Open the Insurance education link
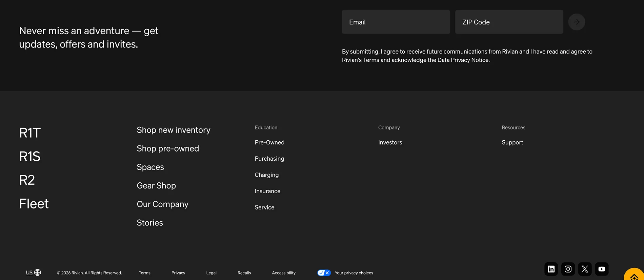This screenshot has width=644, height=280. pos(267,191)
